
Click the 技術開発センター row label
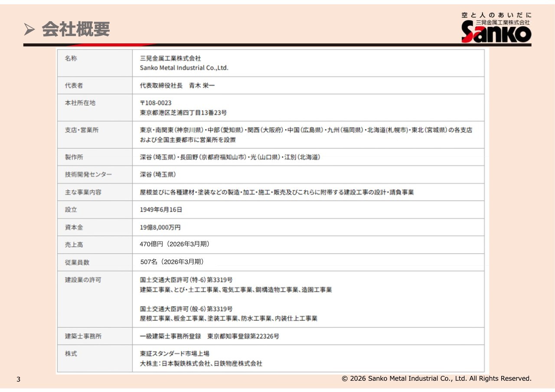pyautogui.click(x=88, y=175)
